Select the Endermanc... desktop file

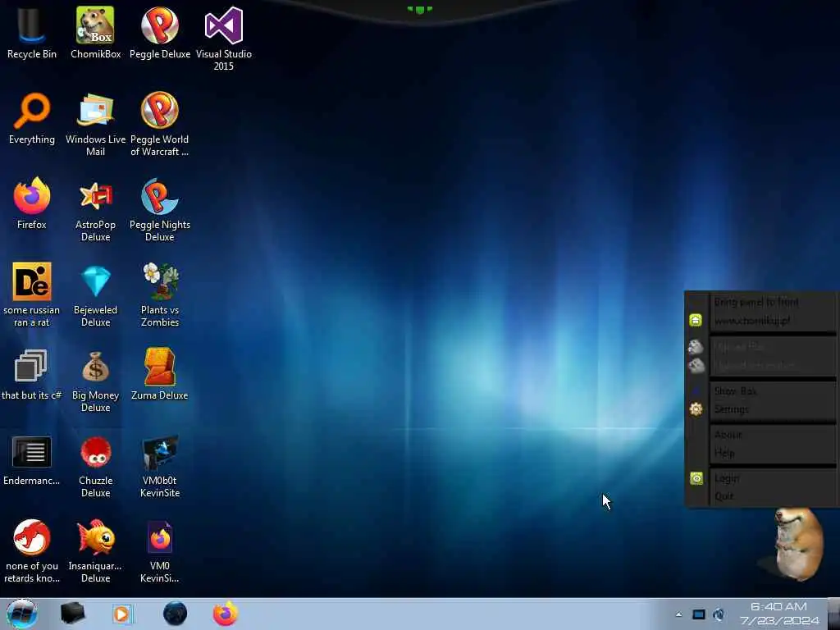[x=32, y=459]
